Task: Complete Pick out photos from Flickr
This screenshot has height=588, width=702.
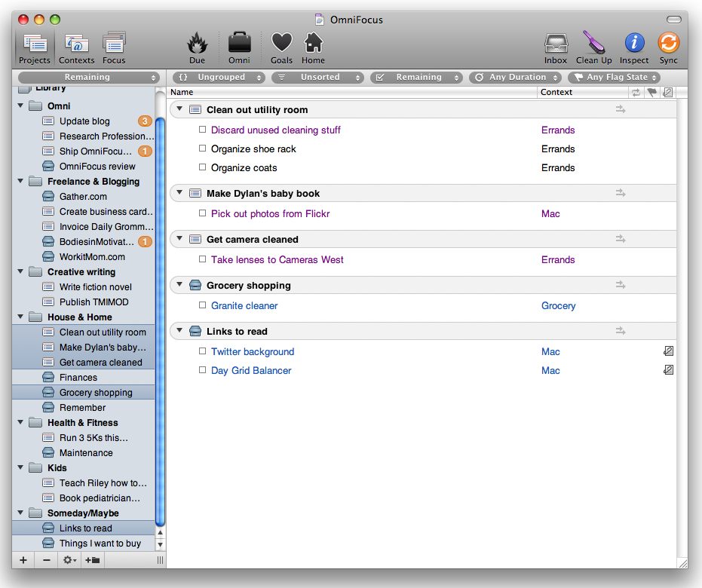Action: (202, 213)
